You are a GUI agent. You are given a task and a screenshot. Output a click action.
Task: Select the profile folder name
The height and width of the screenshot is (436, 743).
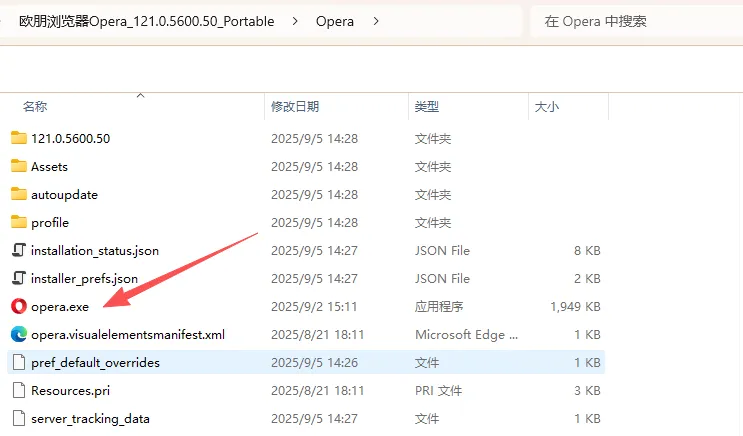[x=50, y=222]
